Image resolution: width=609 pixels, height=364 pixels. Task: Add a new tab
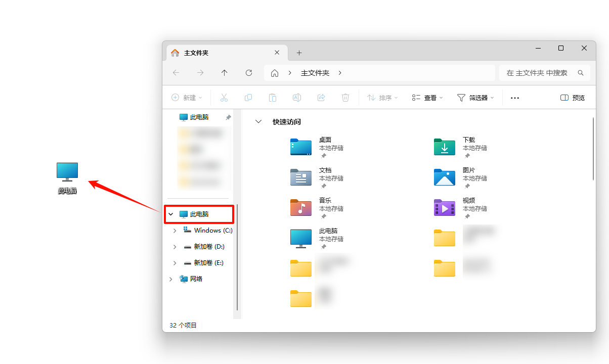299,53
